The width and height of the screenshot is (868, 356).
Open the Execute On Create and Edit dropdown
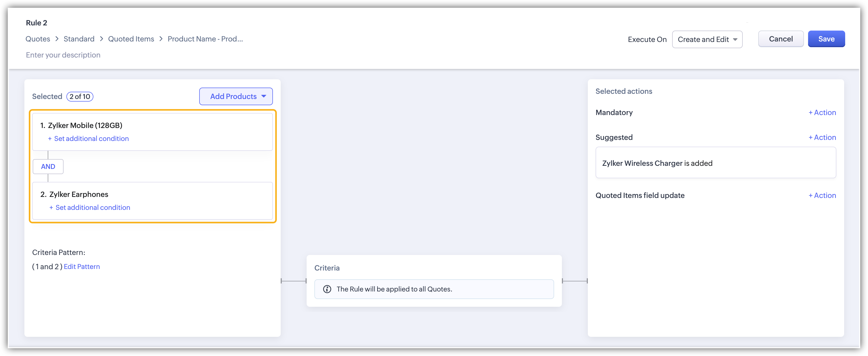(x=707, y=39)
